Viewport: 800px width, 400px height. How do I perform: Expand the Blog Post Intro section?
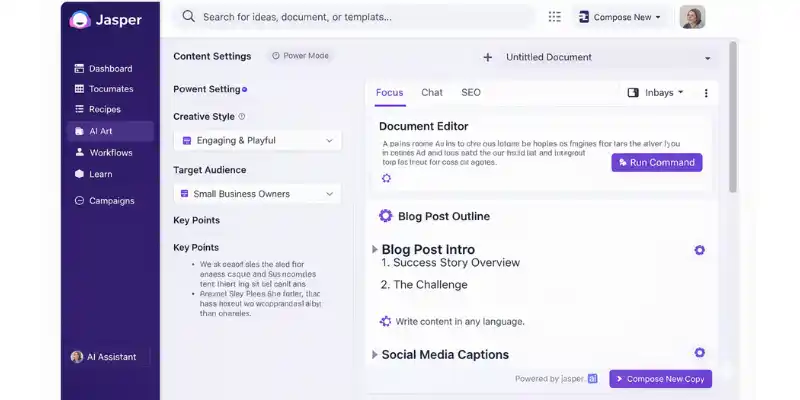click(375, 249)
